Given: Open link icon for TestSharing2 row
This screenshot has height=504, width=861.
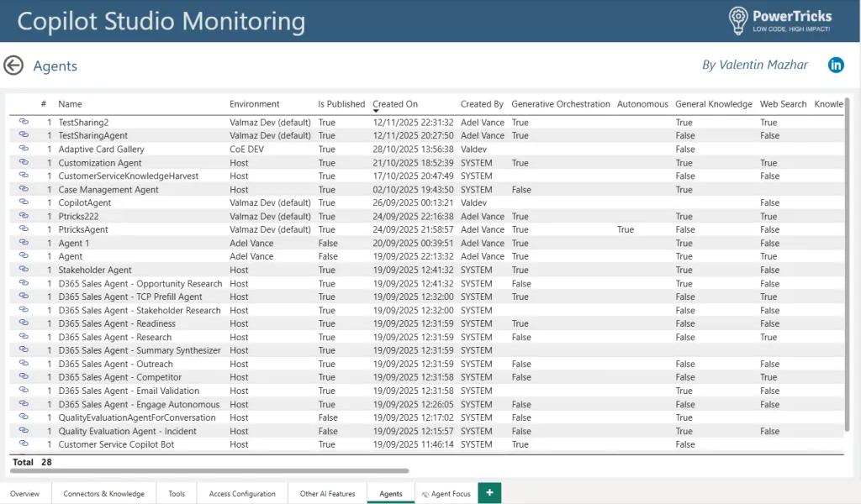Looking at the screenshot, I should point(24,122).
